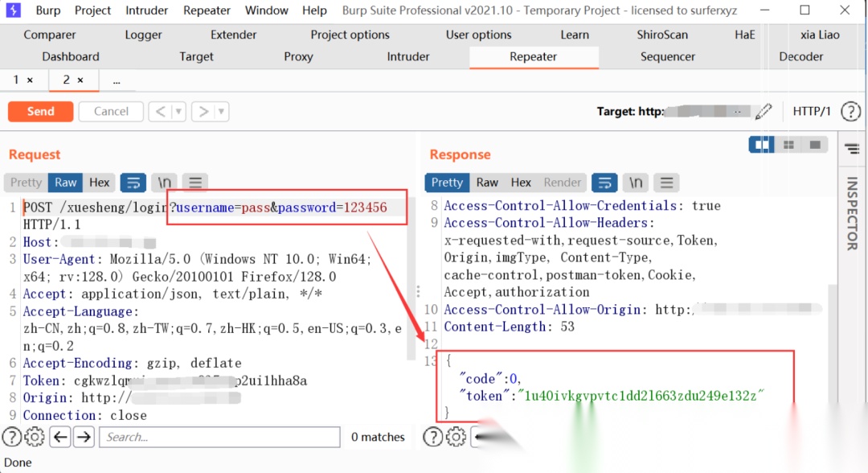Toggle word wrap icon in Request panel
Viewport: 868px width, 473px height.
point(133,183)
